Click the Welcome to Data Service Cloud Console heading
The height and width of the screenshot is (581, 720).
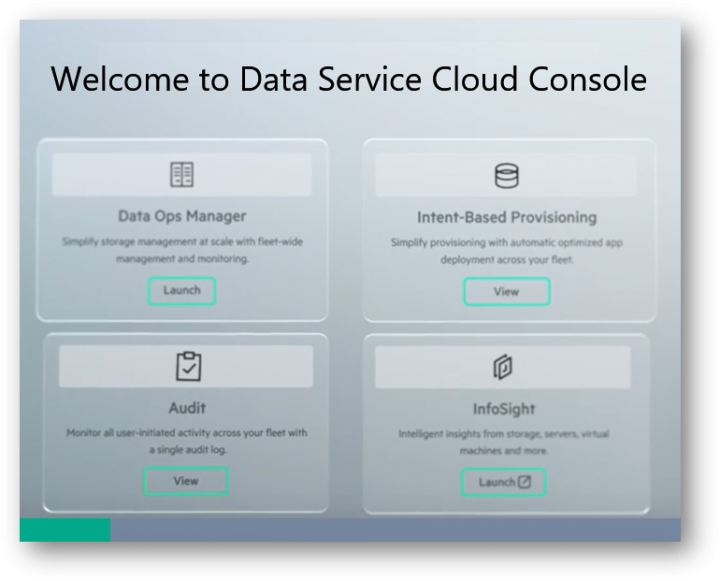point(349,79)
